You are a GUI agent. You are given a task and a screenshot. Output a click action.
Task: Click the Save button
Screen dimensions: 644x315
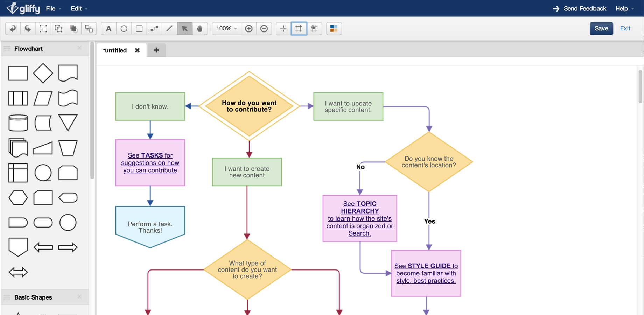601,29
